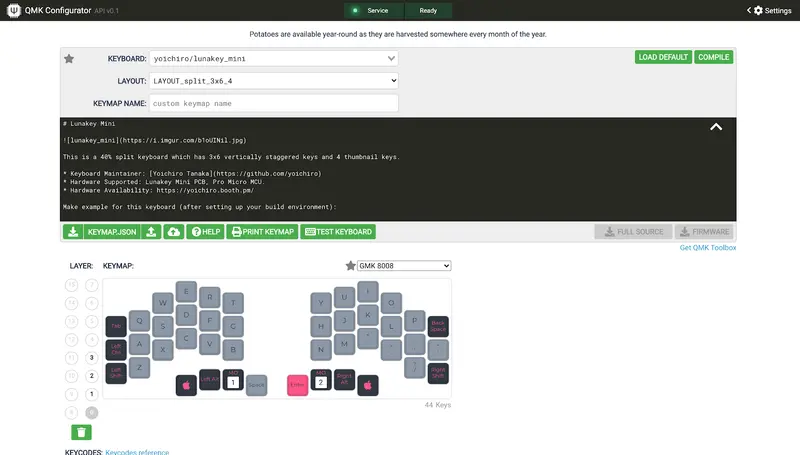The width and height of the screenshot is (800, 455).
Task: Open the Get QMK Toolbox link
Action: (708, 247)
